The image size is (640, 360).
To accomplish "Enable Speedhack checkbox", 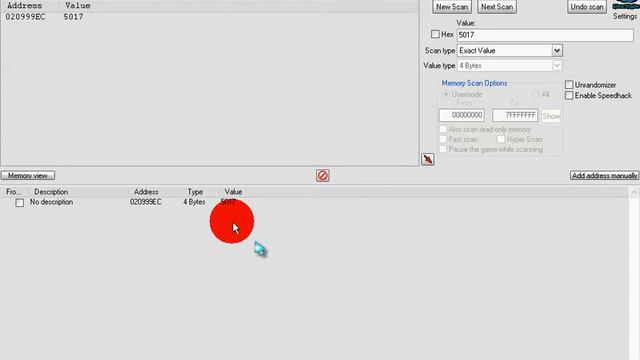I will 569,96.
